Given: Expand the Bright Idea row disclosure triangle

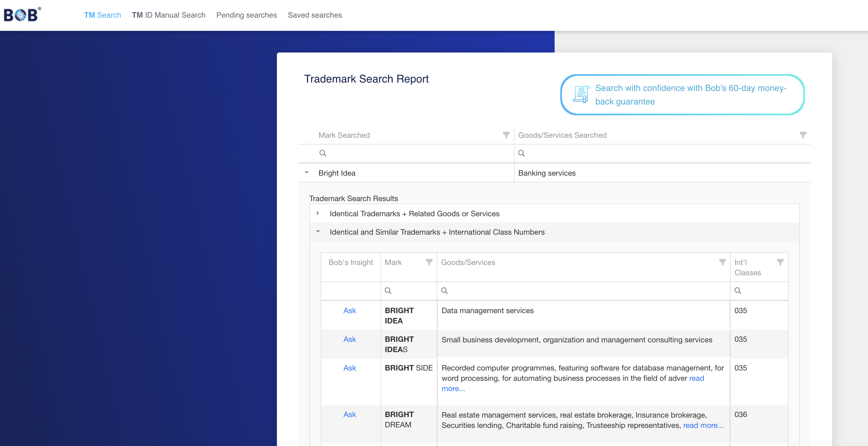Looking at the screenshot, I should point(307,172).
